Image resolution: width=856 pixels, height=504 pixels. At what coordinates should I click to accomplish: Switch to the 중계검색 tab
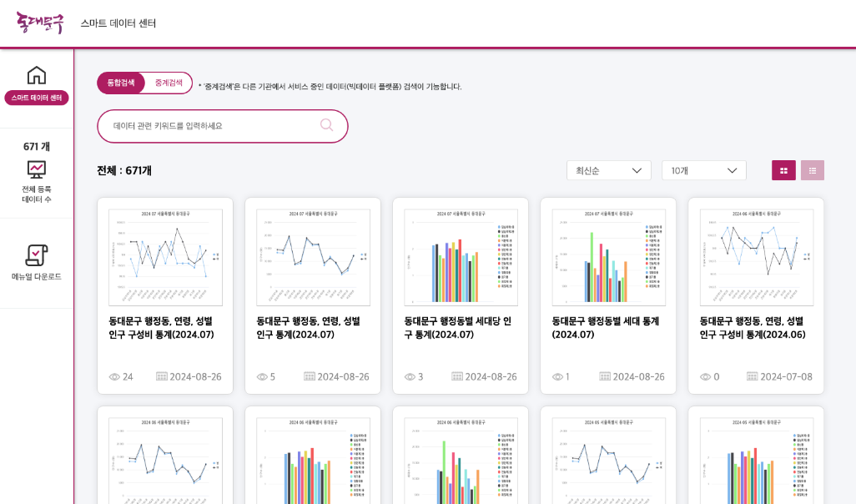(166, 83)
